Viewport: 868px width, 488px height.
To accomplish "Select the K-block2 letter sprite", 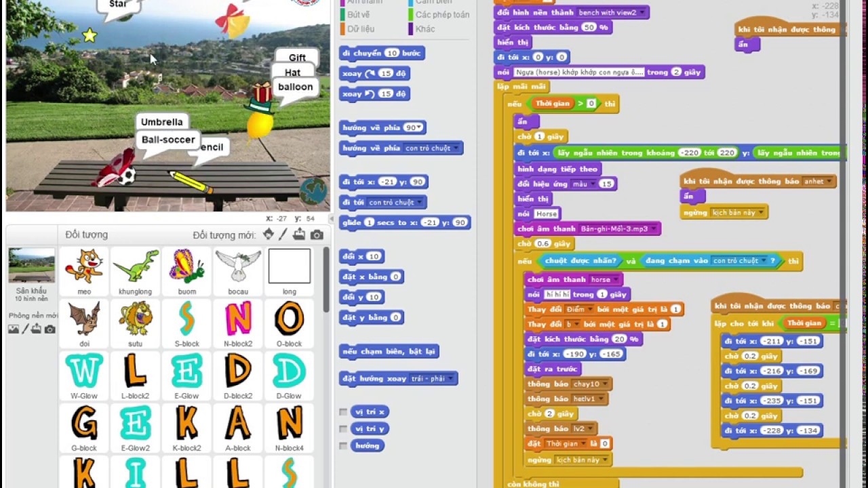I will point(187,428).
